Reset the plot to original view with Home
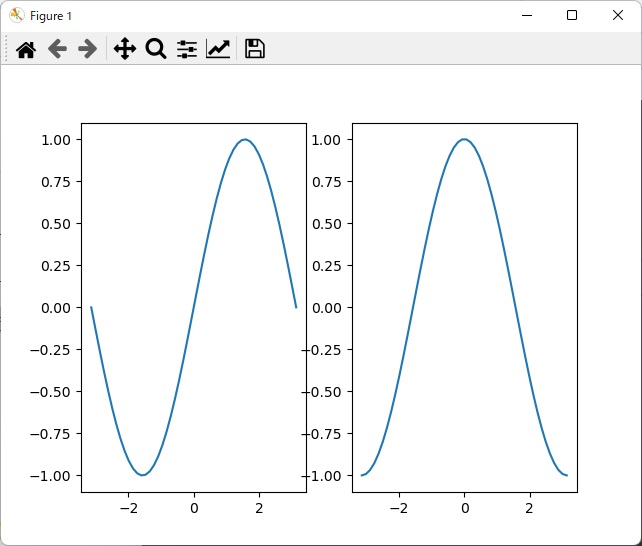Screen dimensions: 642x546 click(26, 49)
